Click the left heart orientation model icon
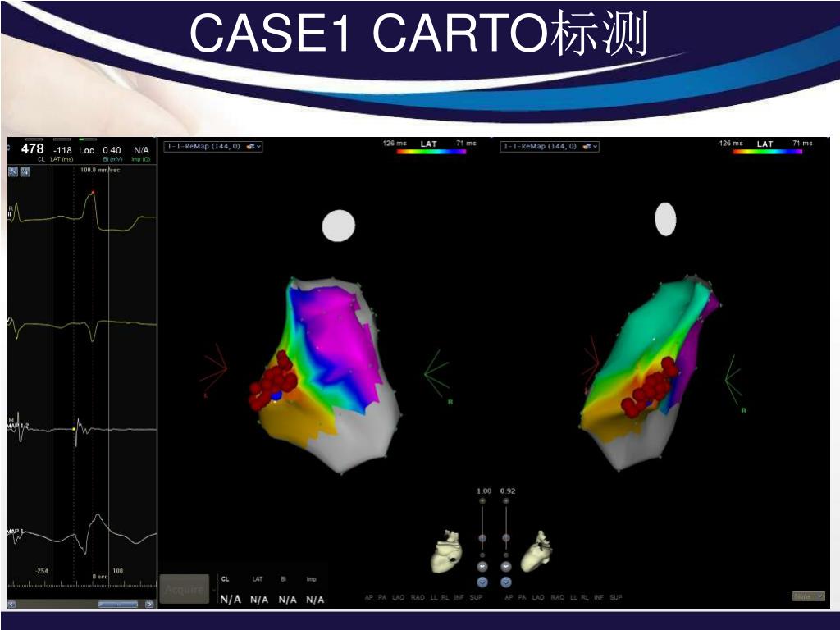The height and width of the screenshot is (630, 840). pyautogui.click(x=446, y=552)
